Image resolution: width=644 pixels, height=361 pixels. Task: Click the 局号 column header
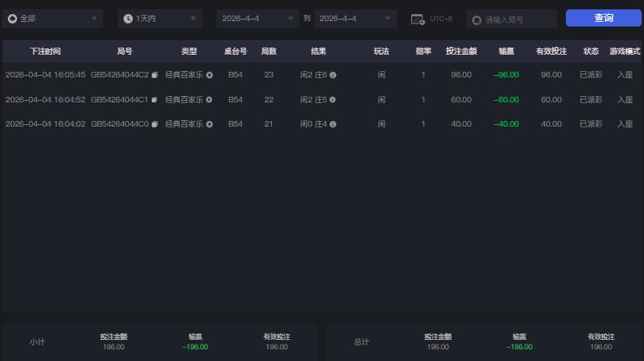[x=124, y=52]
